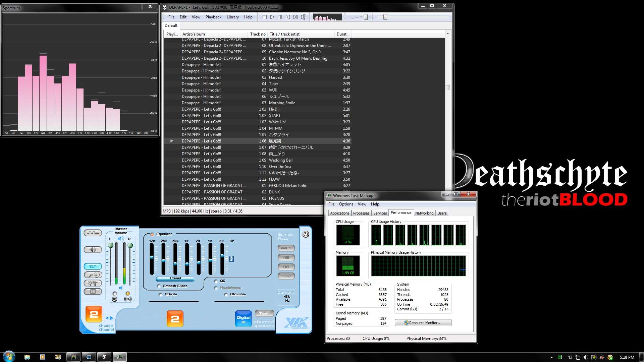
Task: Open the Playback menu in foobar2000
Action: [x=213, y=17]
